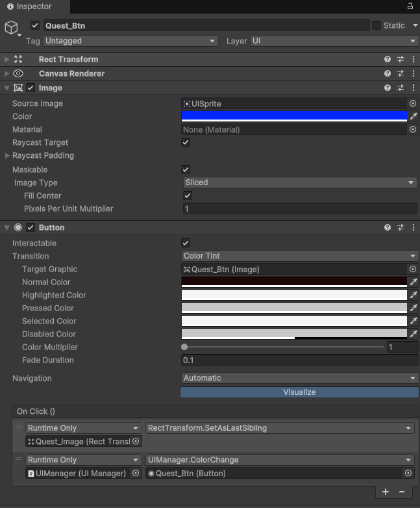Open Material object picker
420x508 pixels.
[413, 129]
